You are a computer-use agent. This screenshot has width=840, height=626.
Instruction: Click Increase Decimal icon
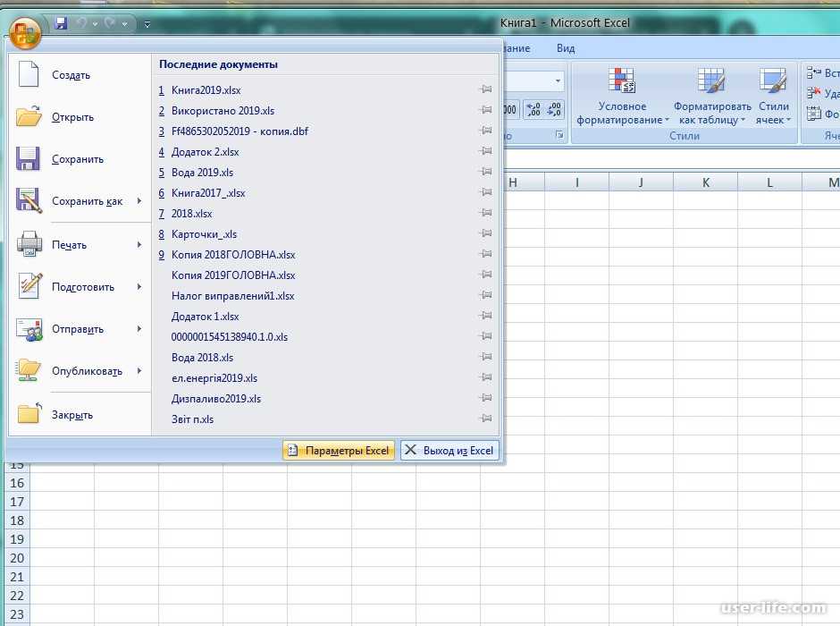tap(533, 109)
